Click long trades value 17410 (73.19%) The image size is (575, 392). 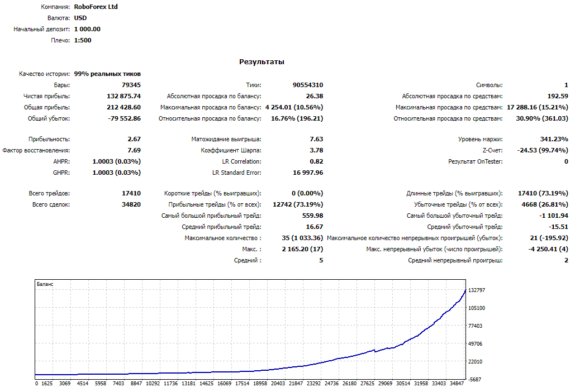click(543, 193)
